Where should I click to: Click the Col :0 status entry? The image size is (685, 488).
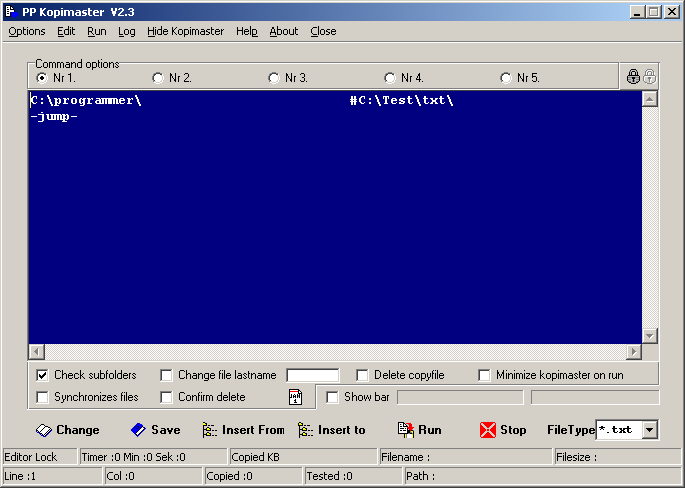[x=153, y=476]
